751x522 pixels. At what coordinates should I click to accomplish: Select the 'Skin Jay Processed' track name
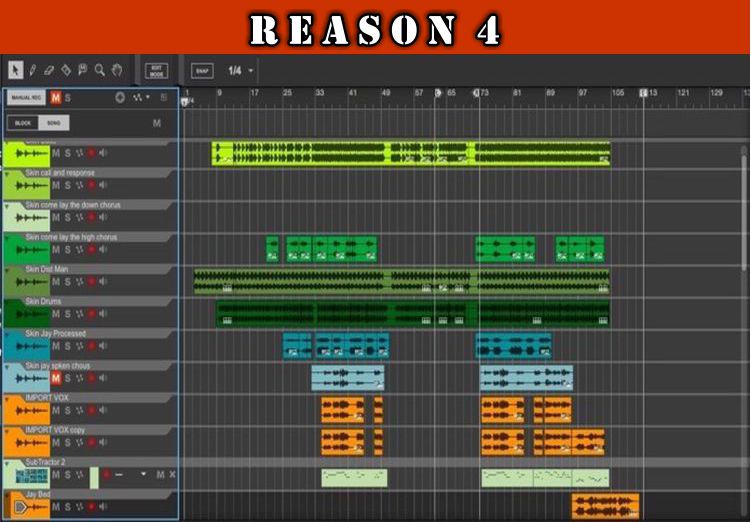click(56, 333)
